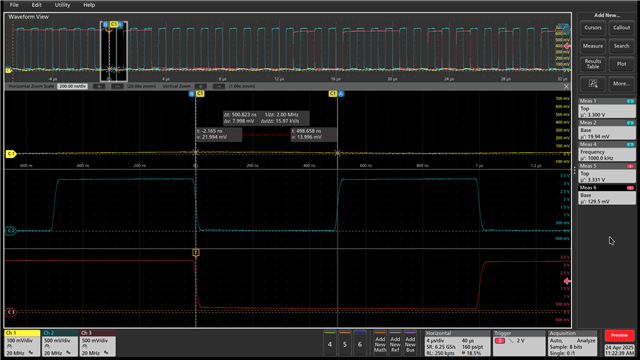
Task: Increase horizontal zoom with plus button
Action: click(99, 87)
